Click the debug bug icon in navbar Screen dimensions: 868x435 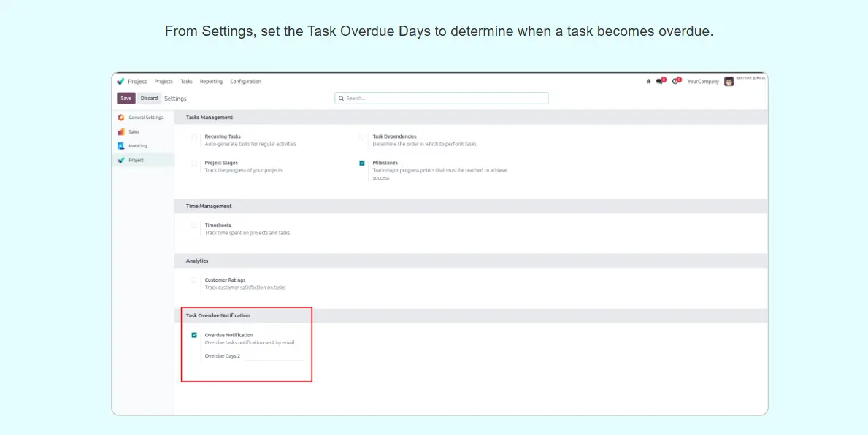[648, 82]
